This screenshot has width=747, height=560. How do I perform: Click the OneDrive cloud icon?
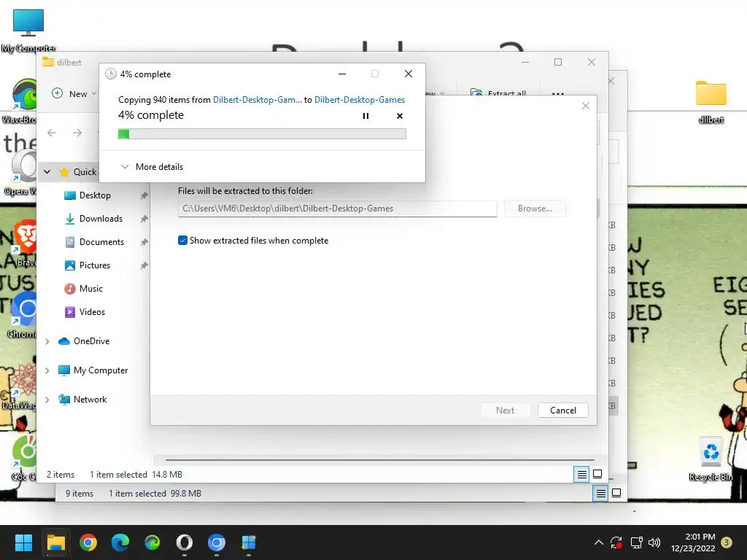(64, 341)
